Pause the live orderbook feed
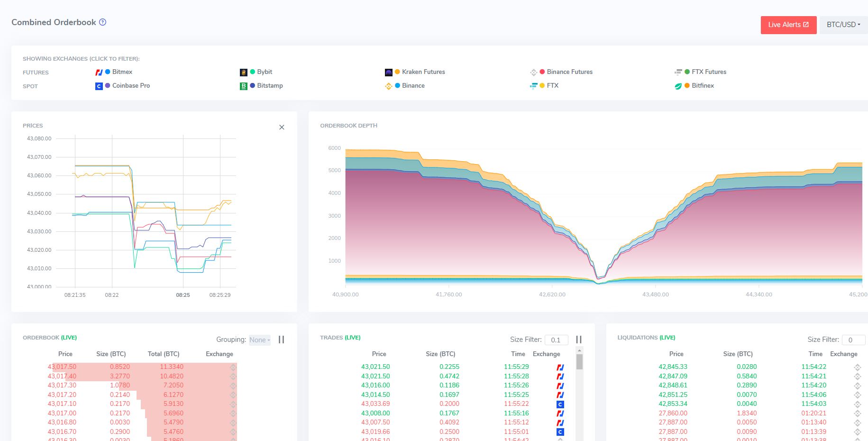The image size is (868, 441). (x=281, y=340)
